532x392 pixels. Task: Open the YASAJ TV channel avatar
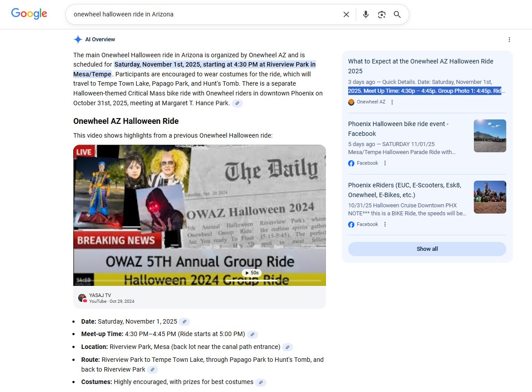[x=82, y=298]
